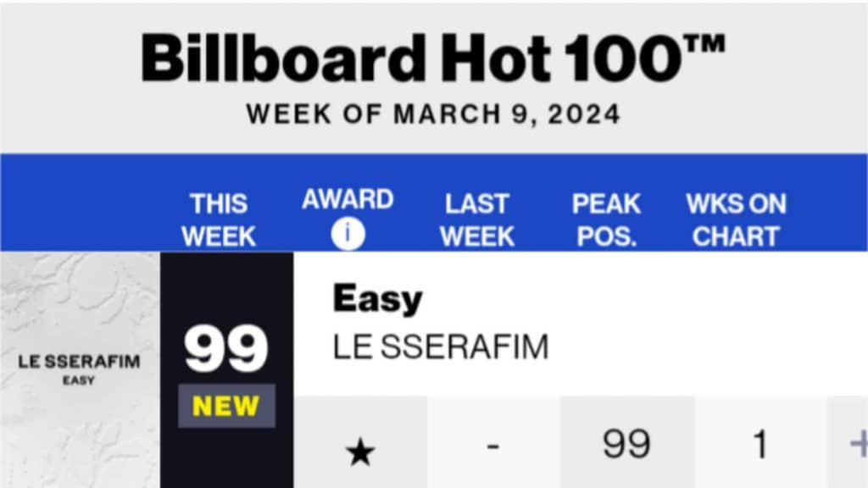Viewport: 868px width, 488px height.
Task: Open the LE SSERAFIM Easy album cover
Action: 80,369
